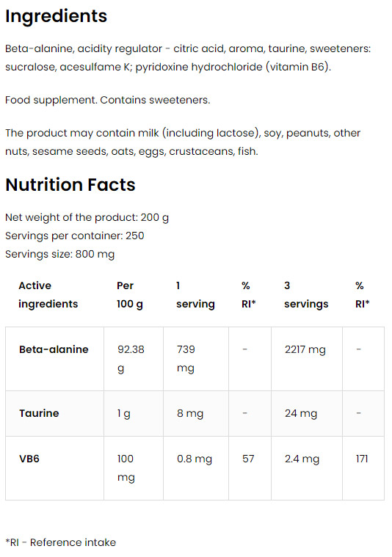Click the 0.8 mg VB6 cell
392x557 pixels.
(195, 459)
